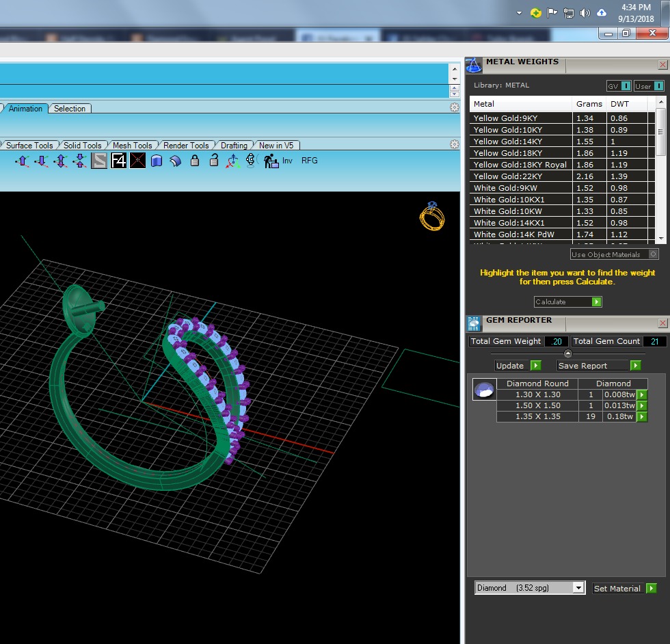Image resolution: width=670 pixels, height=644 pixels.
Task: Click top up-arrow of blue panel scroller
Action: (455, 69)
